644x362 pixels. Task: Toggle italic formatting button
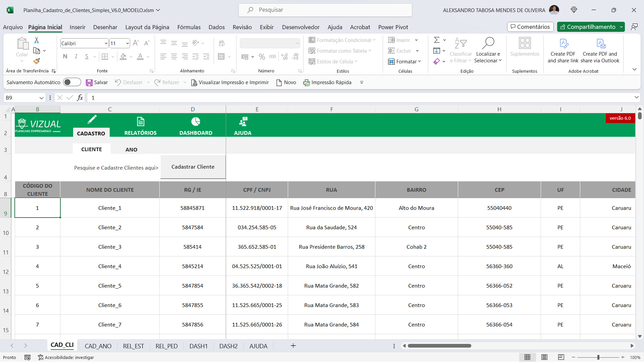pyautogui.click(x=76, y=57)
